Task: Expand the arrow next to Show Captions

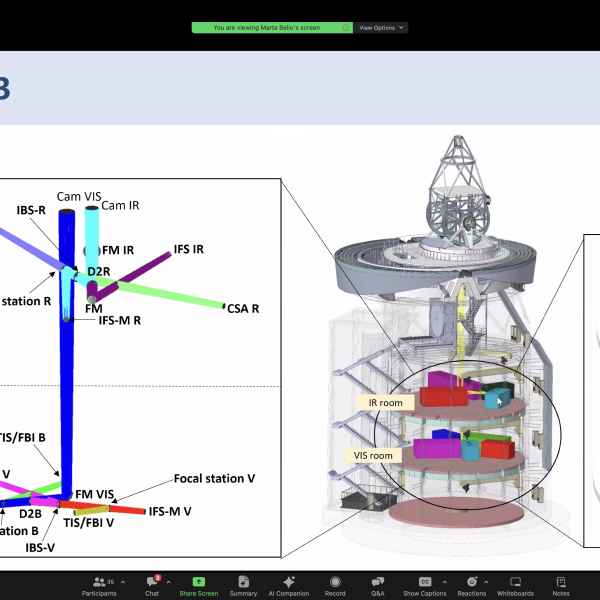Action: [x=441, y=581]
